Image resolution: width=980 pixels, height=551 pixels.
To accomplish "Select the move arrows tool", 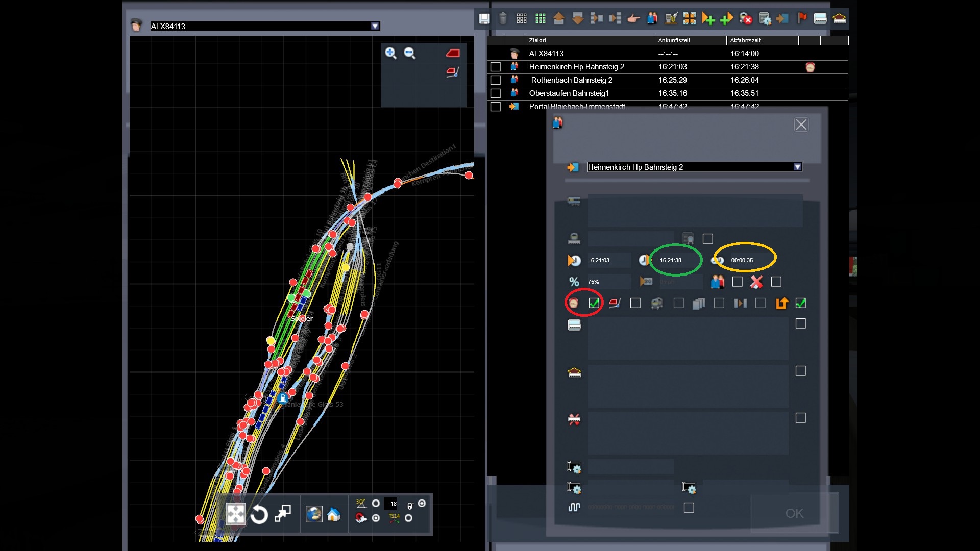I will pos(236,514).
